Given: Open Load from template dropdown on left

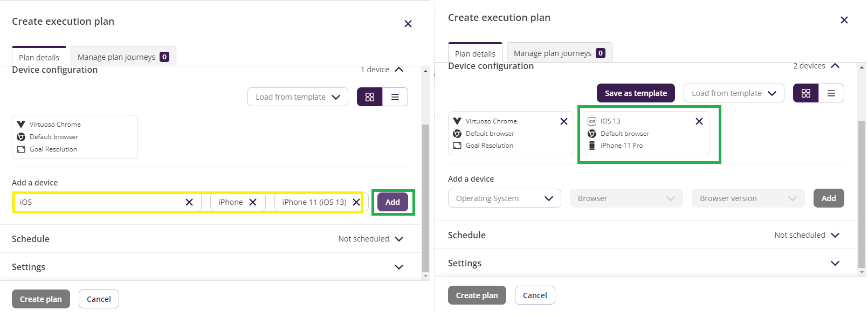Looking at the screenshot, I should point(298,97).
